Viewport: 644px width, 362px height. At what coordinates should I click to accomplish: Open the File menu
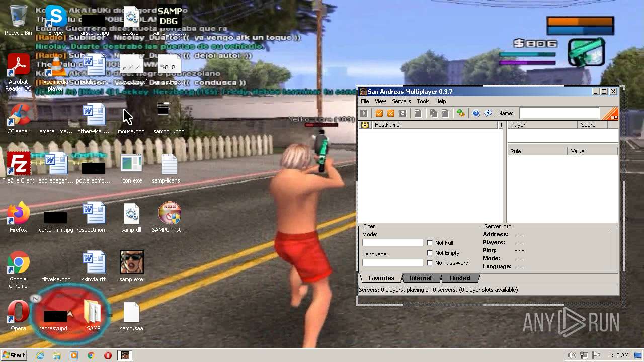[x=365, y=101]
